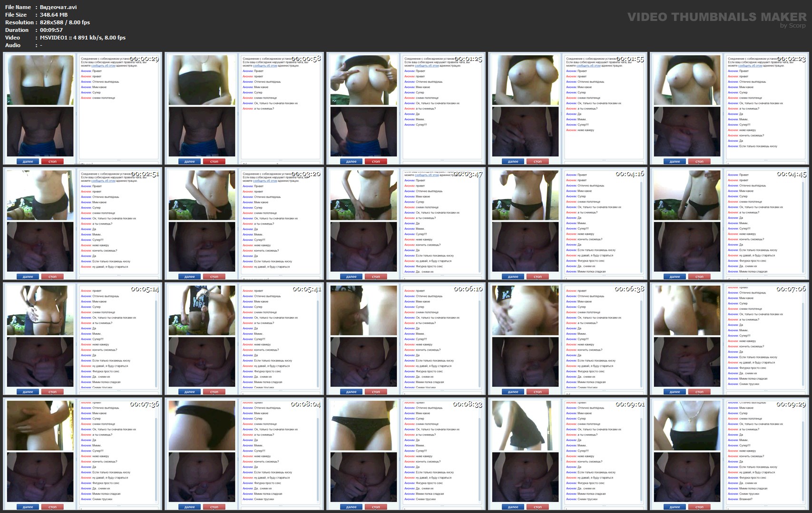Click "далее" button in the 00:01:25 frame
This screenshot has height=513, width=812.
point(352,161)
